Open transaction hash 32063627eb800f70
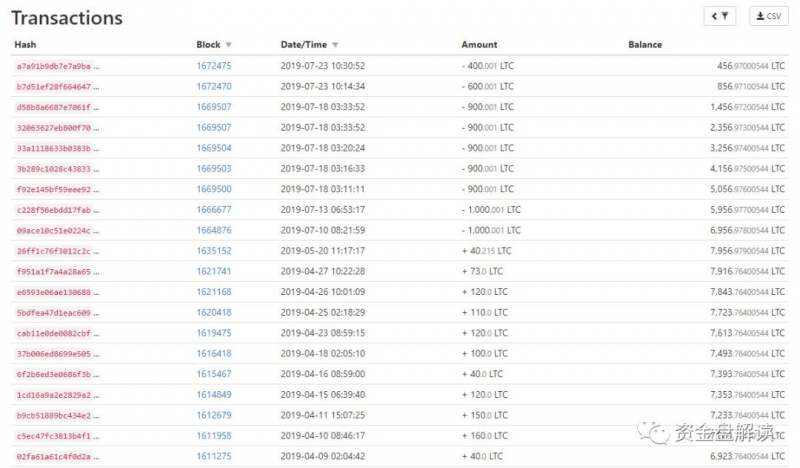 pos(54,128)
